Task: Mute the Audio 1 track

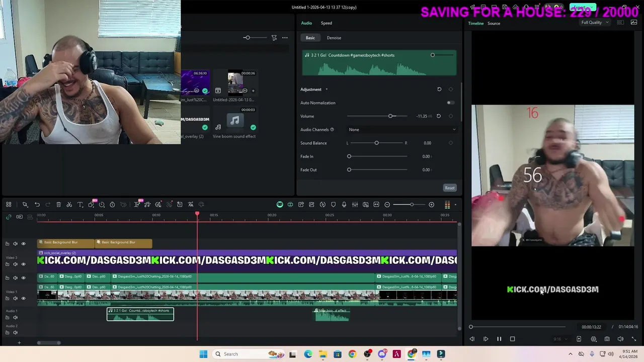Action: 15,317
